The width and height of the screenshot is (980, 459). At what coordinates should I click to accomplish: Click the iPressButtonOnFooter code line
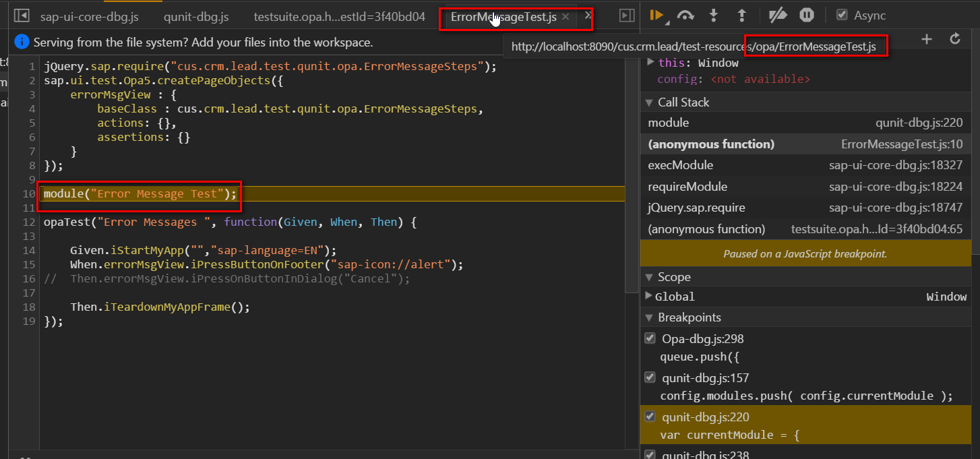pyautogui.click(x=266, y=265)
